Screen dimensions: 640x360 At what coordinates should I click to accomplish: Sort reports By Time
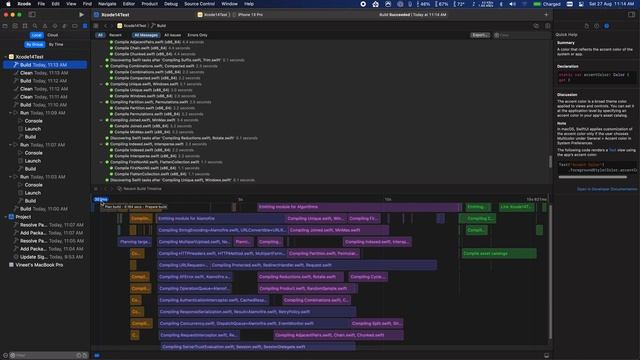(x=56, y=44)
